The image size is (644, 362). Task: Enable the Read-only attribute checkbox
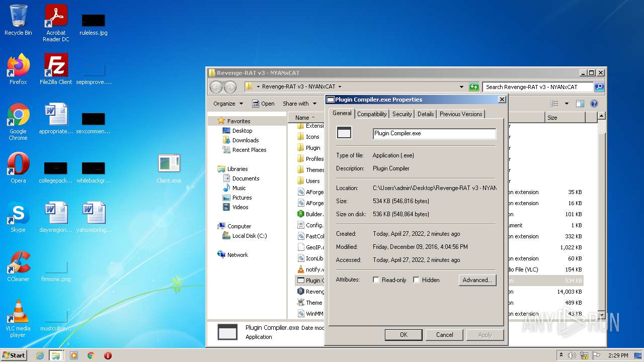pyautogui.click(x=376, y=280)
